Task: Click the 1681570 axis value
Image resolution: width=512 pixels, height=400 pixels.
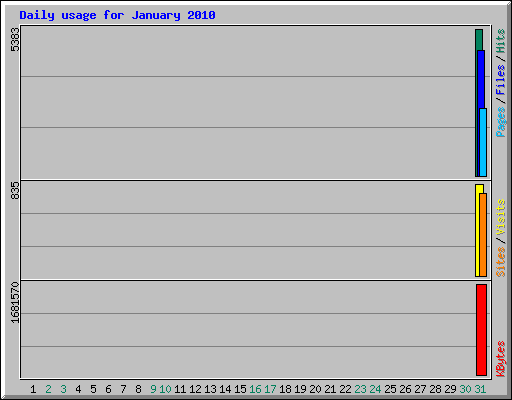Action: (x=15, y=303)
